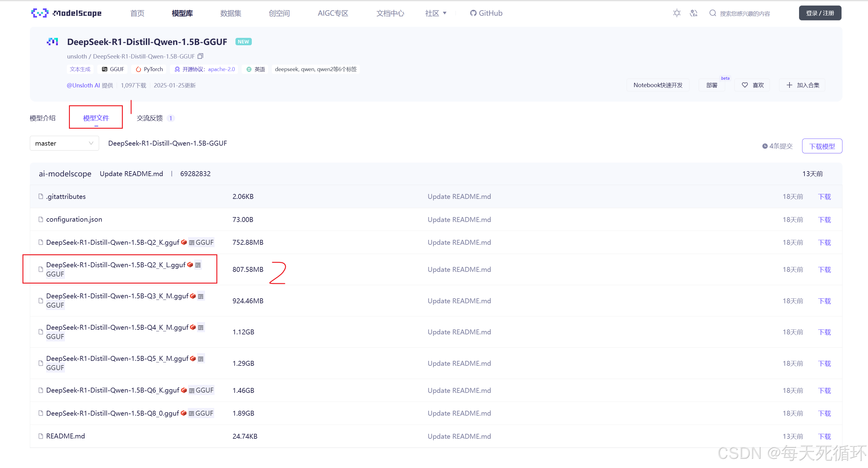868x468 pixels.
Task: Expand the deepseek, qwen tags list
Action: pyautogui.click(x=315, y=69)
